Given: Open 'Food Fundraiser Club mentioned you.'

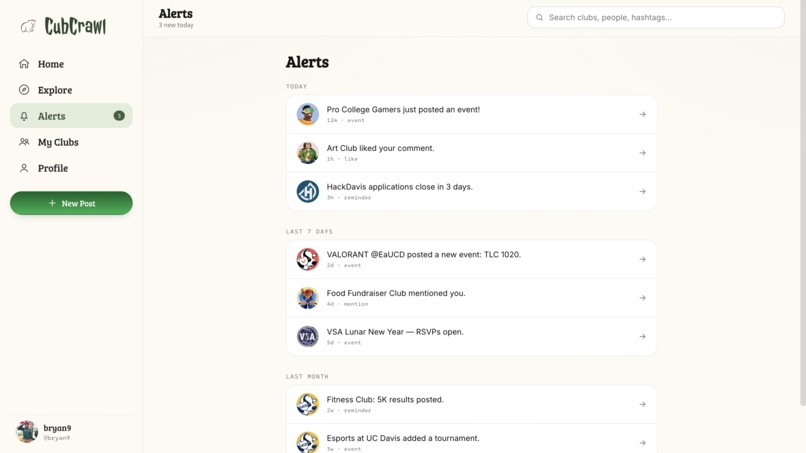Looking at the screenshot, I should (471, 298).
